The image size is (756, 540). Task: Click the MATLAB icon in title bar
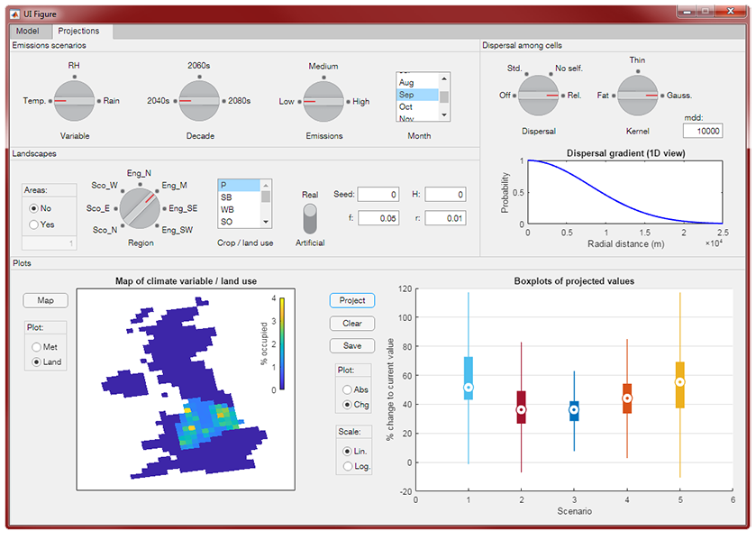point(15,14)
